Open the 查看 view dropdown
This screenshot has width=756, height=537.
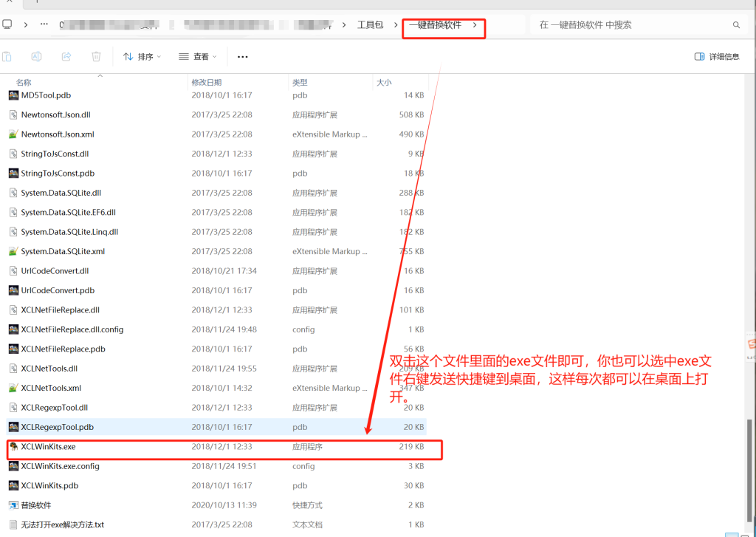[198, 57]
